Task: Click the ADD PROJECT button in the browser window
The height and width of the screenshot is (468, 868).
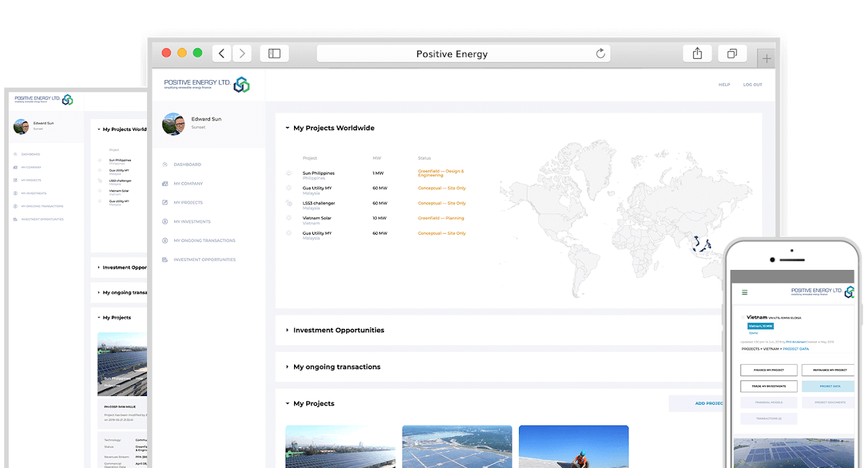Action: (x=696, y=404)
